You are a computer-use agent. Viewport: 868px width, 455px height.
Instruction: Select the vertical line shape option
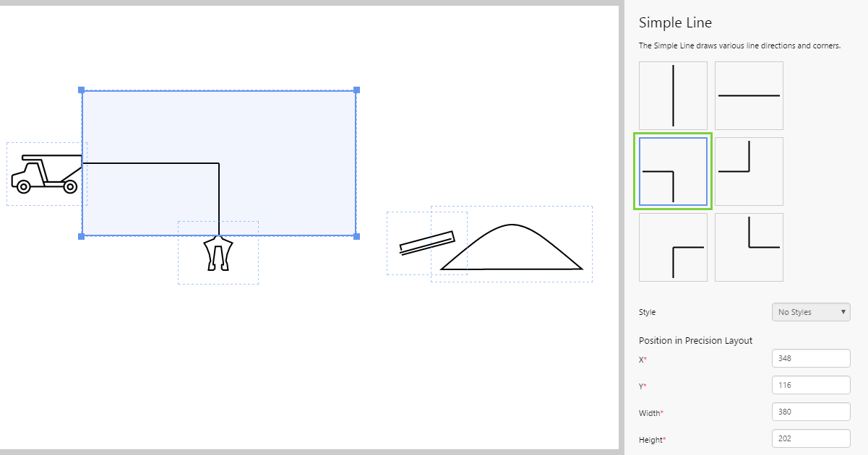673,95
